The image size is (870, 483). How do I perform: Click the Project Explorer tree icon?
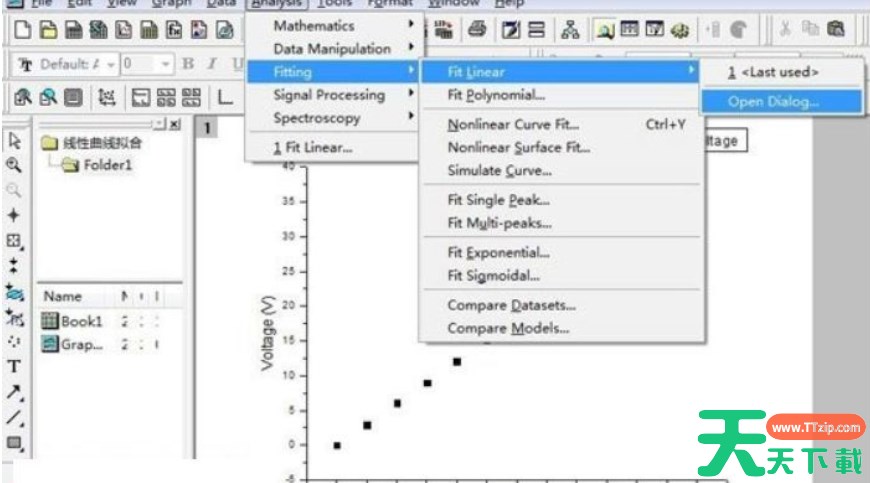pos(570,29)
